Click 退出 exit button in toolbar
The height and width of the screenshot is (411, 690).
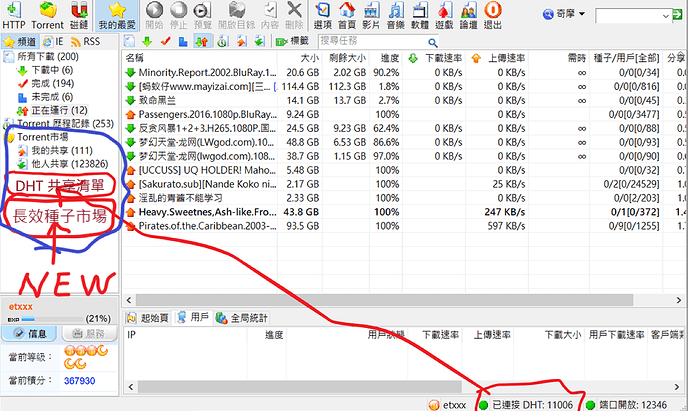click(x=492, y=15)
